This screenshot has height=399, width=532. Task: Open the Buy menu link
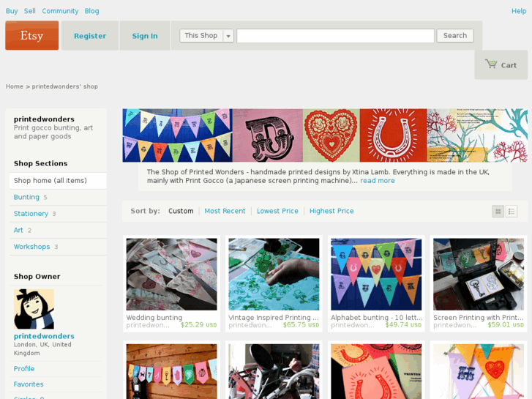tap(12, 11)
